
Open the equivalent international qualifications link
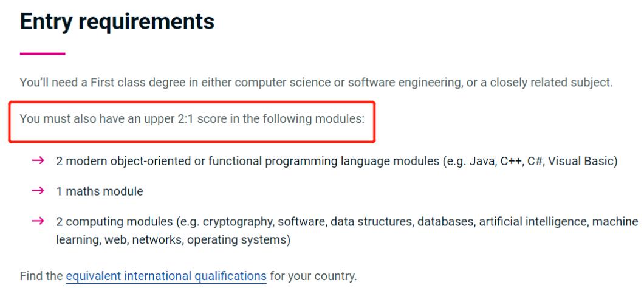[x=166, y=275]
